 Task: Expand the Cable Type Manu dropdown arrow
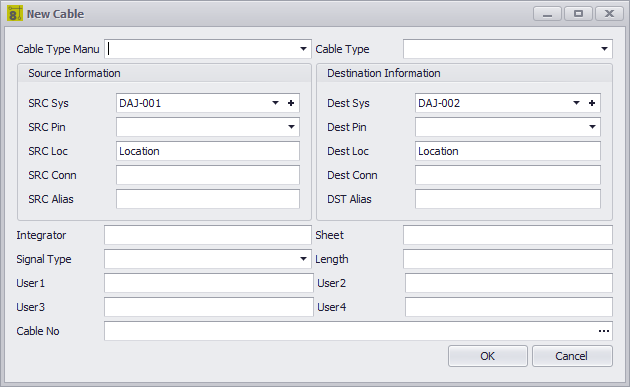303,49
